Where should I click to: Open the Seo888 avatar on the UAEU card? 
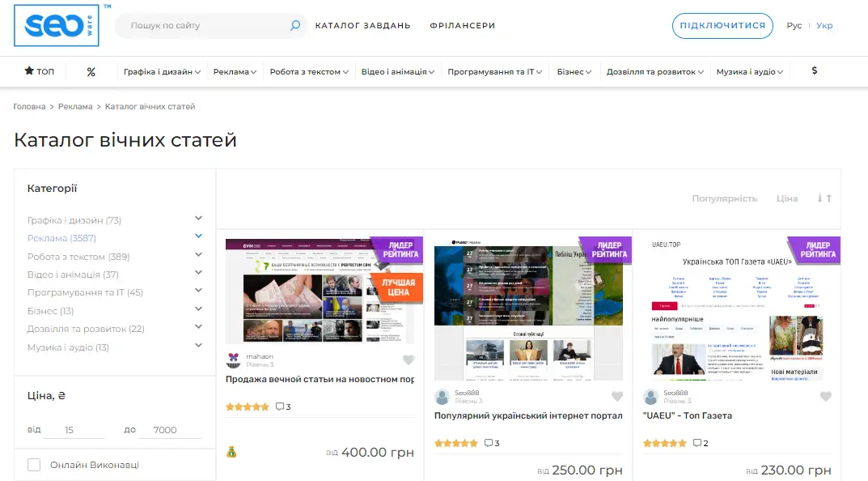point(650,397)
